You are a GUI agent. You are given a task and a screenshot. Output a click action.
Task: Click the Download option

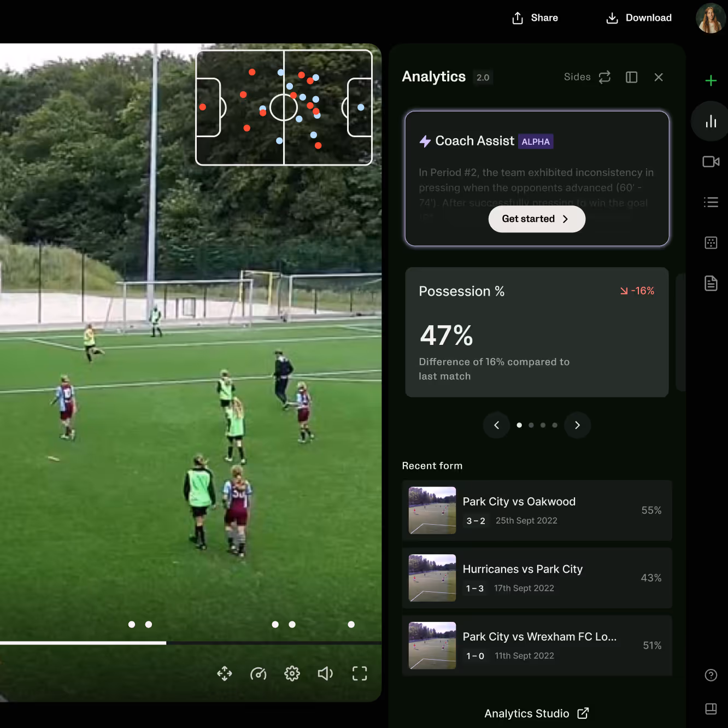[639, 18]
